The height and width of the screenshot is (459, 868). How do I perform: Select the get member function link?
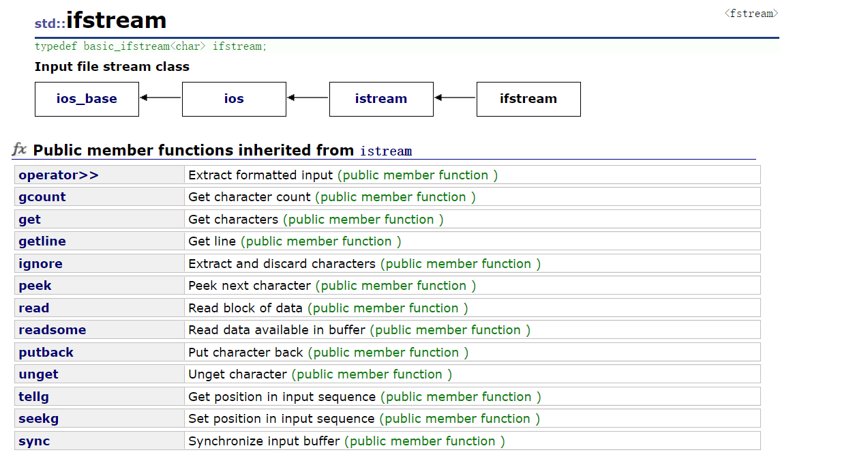tap(28, 219)
